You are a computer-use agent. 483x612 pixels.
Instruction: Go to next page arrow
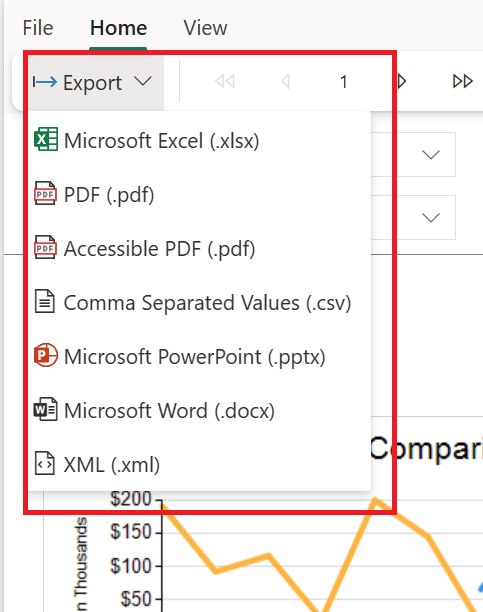[x=402, y=82]
